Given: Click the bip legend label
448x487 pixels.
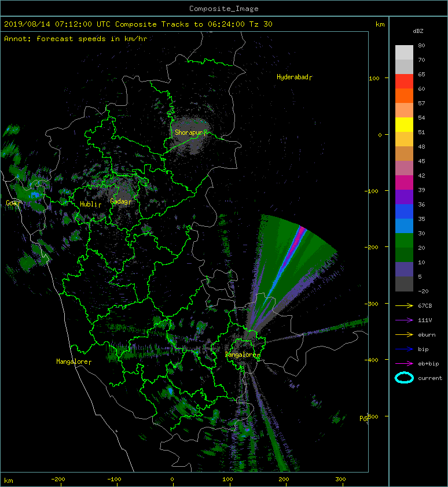Looking at the screenshot, I should point(423,349).
